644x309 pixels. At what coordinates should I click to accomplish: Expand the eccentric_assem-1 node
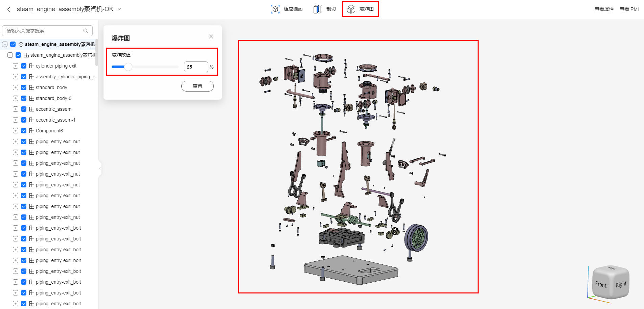[x=16, y=120]
